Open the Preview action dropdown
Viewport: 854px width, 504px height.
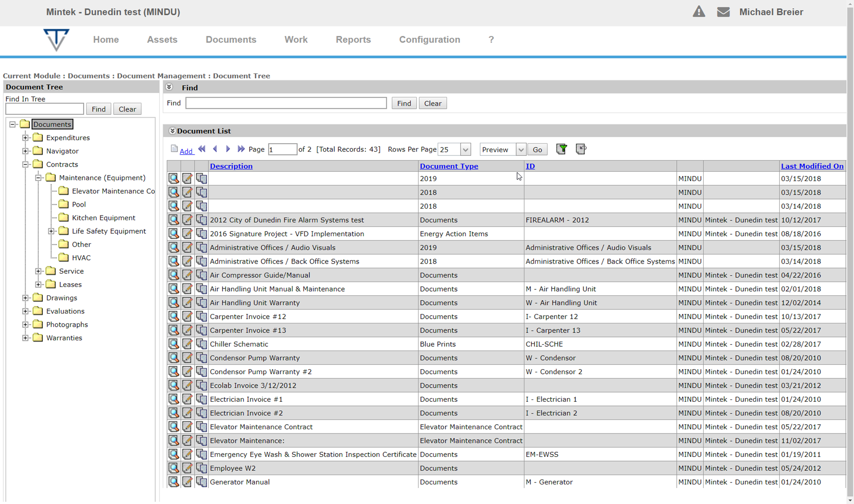[520, 150]
